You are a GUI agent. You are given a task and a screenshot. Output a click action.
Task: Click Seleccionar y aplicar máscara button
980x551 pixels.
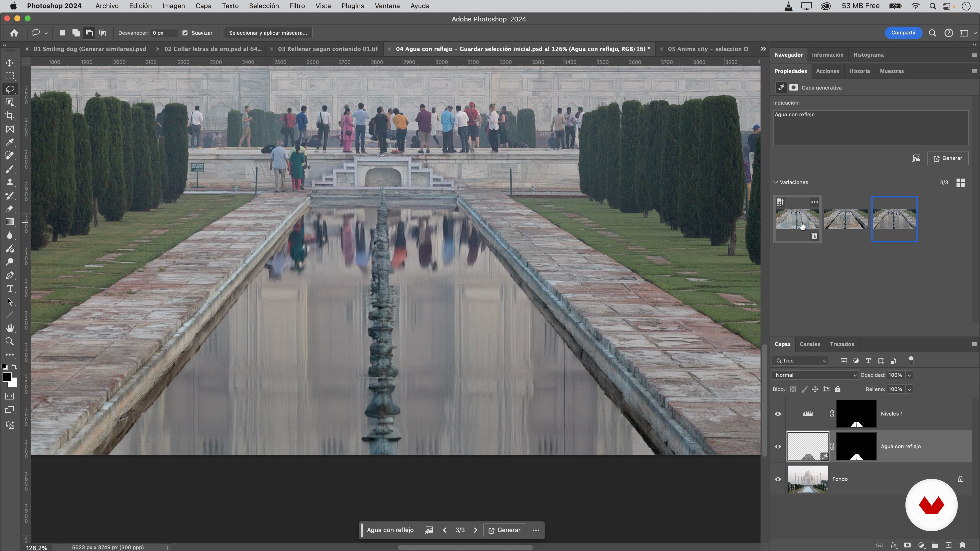(x=268, y=33)
